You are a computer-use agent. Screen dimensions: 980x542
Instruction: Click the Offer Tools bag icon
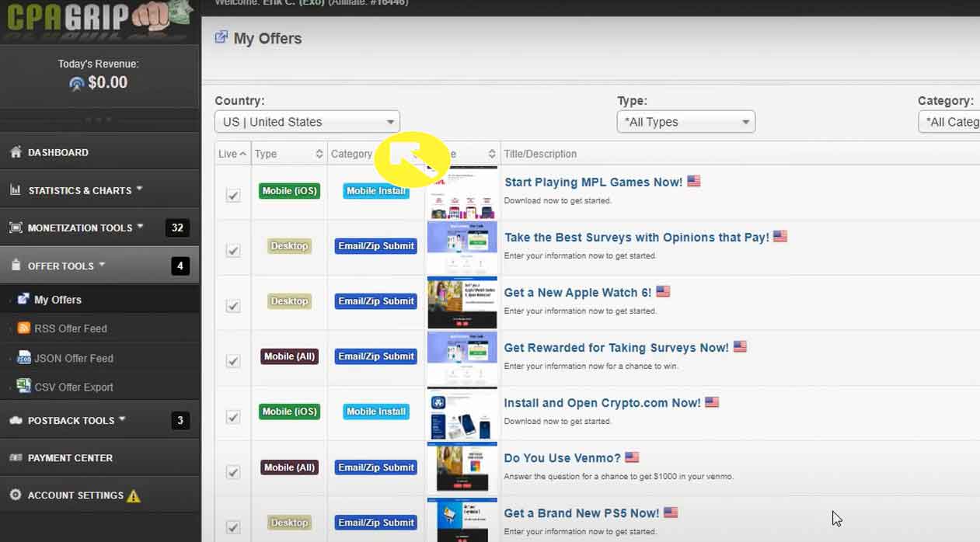coord(16,265)
